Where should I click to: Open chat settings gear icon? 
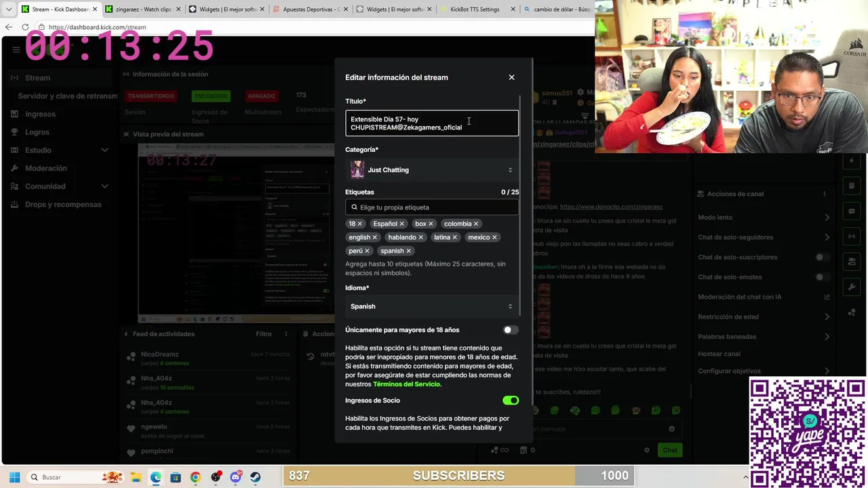[x=646, y=450]
